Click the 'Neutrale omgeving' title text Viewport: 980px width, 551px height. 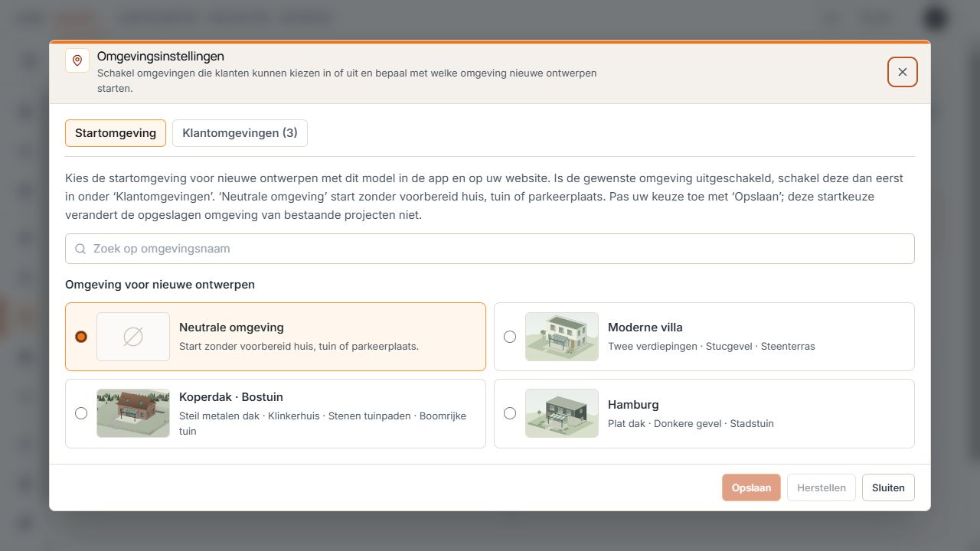(231, 328)
